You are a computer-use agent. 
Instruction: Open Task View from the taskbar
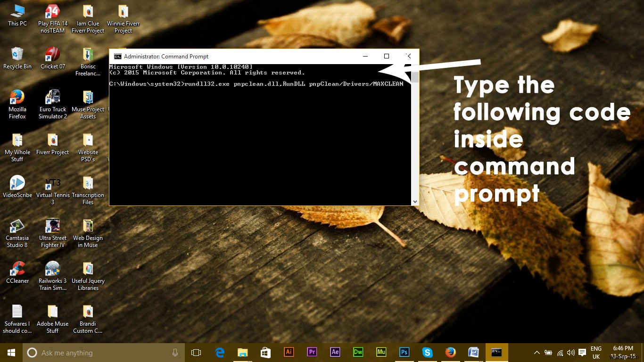[x=196, y=353]
